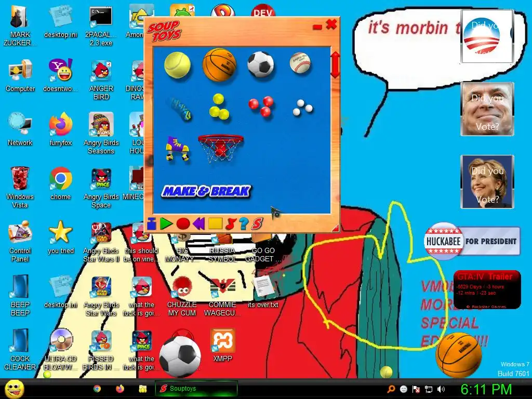Select the basketball hoop toy

click(x=220, y=148)
